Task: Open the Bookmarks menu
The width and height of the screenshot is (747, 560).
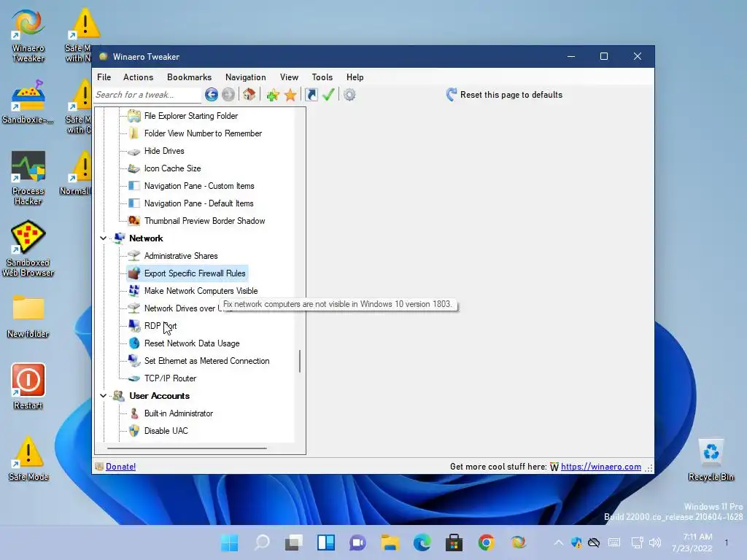Action: [x=189, y=77]
